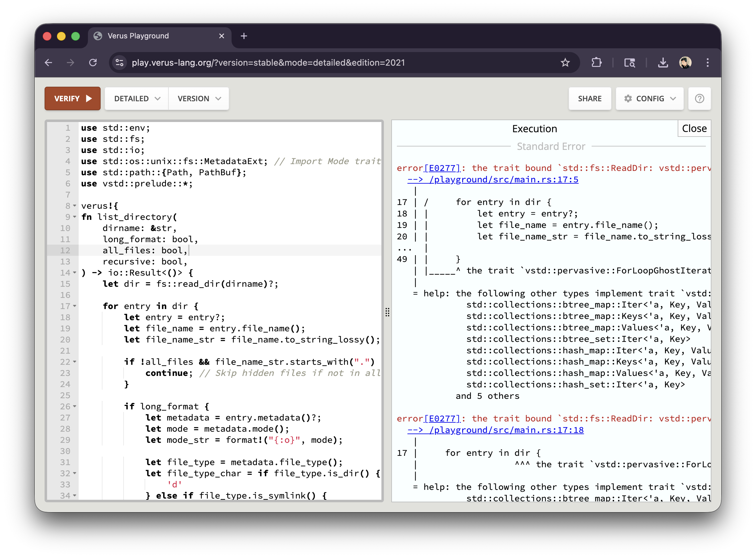This screenshot has height=558, width=756.
Task: Bookmark this page with star icon
Action: tap(565, 63)
